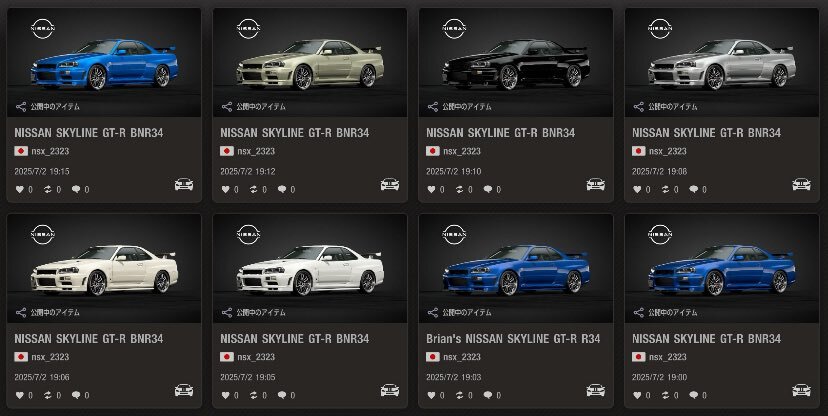Screen dimensions: 828x416
Task: Click the Nissan logo on the 19:05 white Skyline card
Action: click(x=248, y=234)
